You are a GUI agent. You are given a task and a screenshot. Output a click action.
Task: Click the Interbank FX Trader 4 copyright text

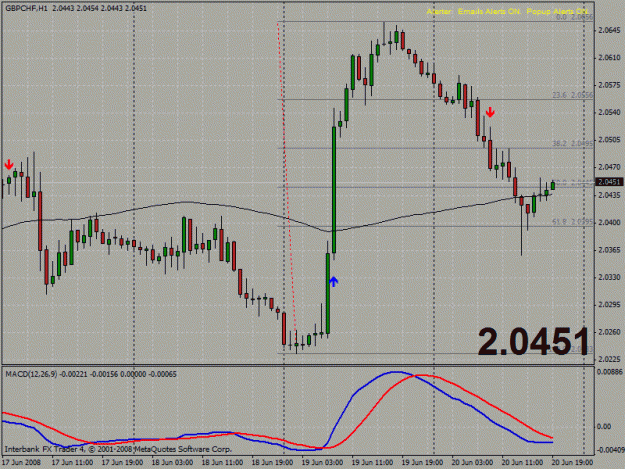click(x=118, y=449)
